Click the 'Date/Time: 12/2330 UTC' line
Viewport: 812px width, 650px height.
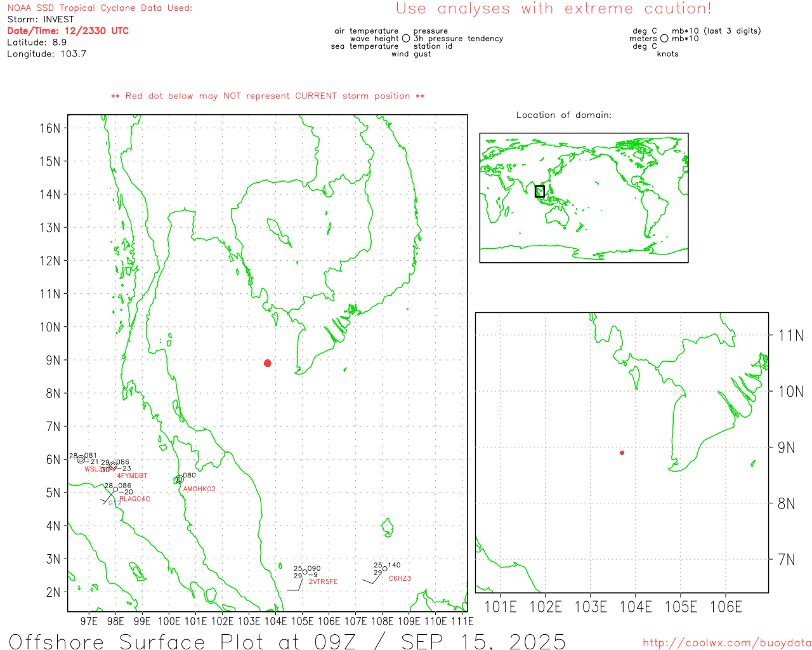[x=68, y=31]
